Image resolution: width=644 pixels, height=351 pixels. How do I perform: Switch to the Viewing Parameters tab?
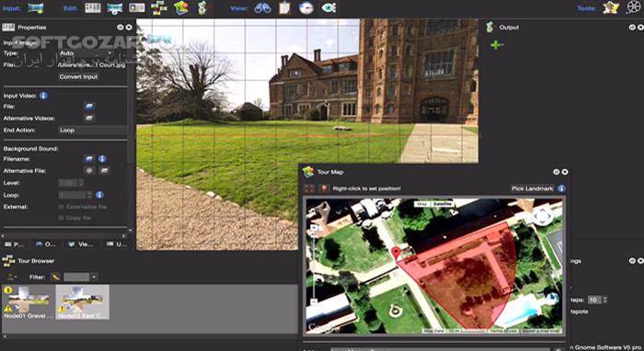pyautogui.click(x=81, y=244)
